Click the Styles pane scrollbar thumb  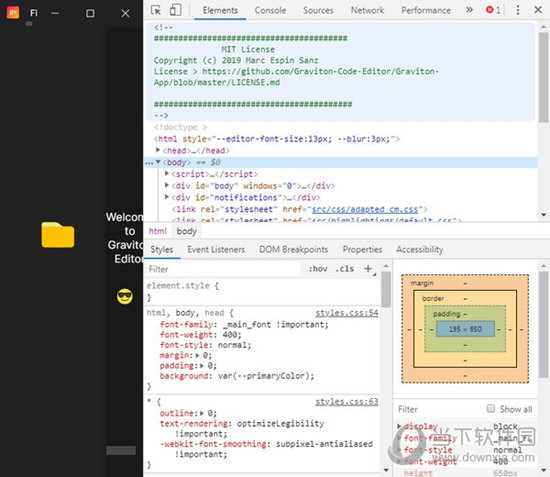385,289
